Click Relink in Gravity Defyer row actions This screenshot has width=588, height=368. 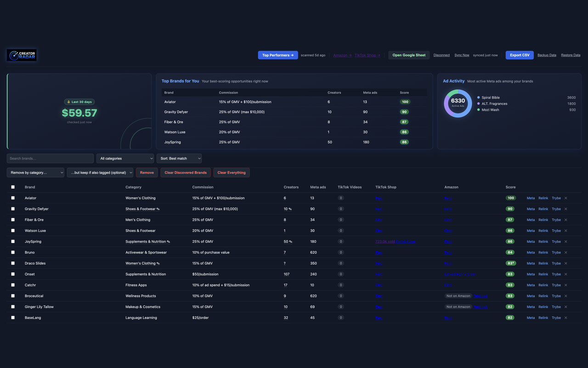click(x=543, y=209)
